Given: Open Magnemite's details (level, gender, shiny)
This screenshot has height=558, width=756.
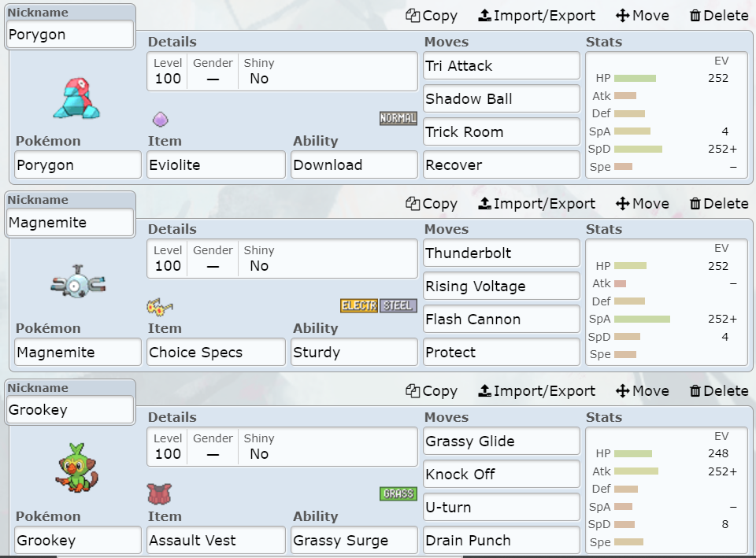Looking at the screenshot, I should pyautogui.click(x=282, y=259).
